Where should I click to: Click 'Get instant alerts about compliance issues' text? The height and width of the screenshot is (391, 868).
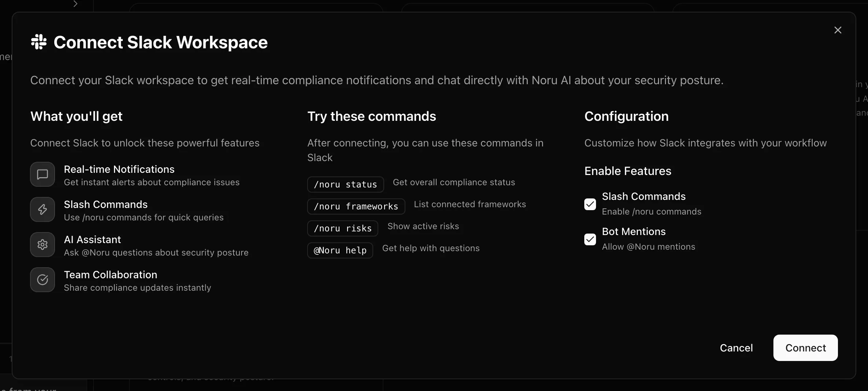click(x=151, y=182)
